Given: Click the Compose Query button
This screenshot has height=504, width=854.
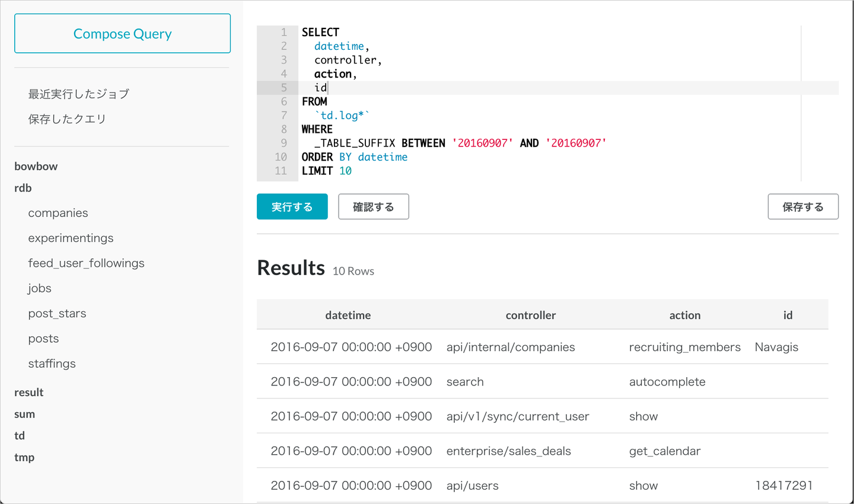Looking at the screenshot, I should (x=122, y=34).
